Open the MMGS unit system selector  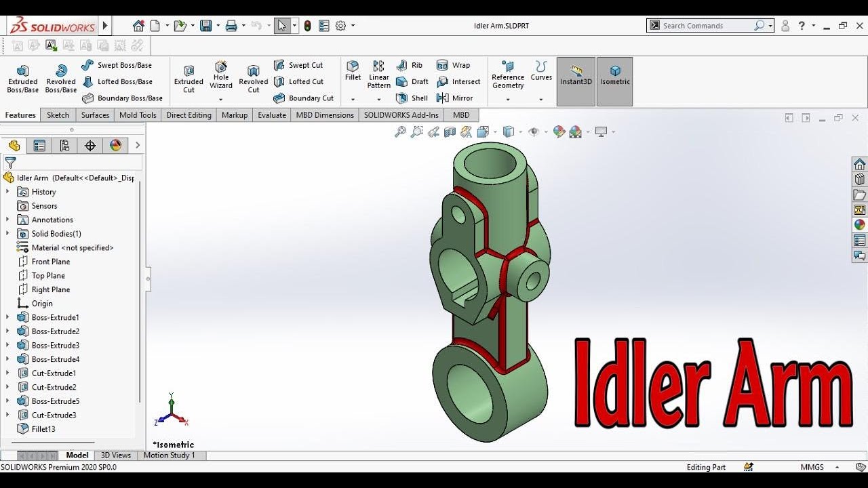coord(819,467)
